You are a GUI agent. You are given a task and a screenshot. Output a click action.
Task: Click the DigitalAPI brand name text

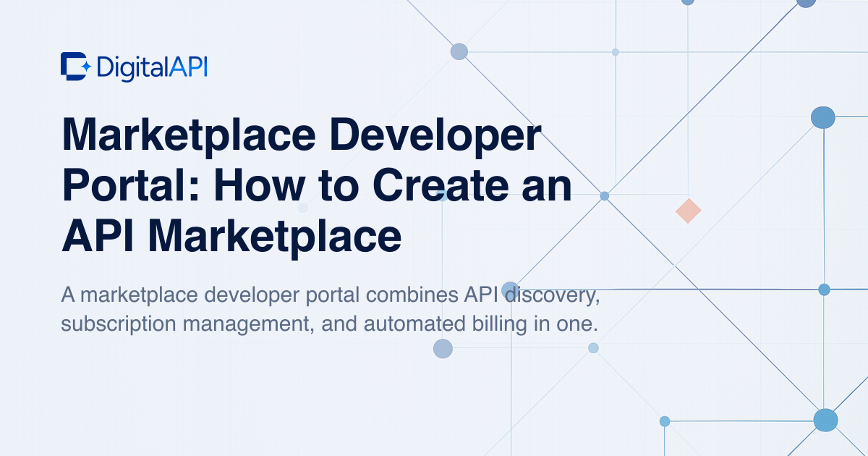(151, 67)
